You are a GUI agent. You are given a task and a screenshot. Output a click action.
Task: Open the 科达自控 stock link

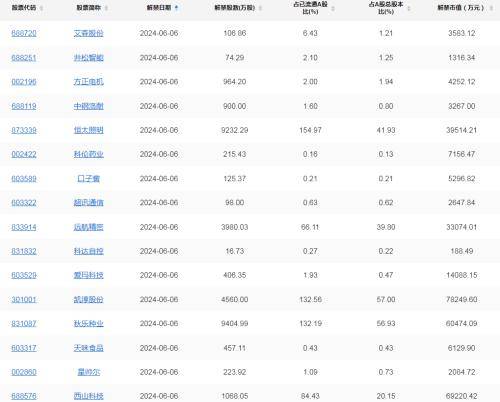tap(88, 251)
